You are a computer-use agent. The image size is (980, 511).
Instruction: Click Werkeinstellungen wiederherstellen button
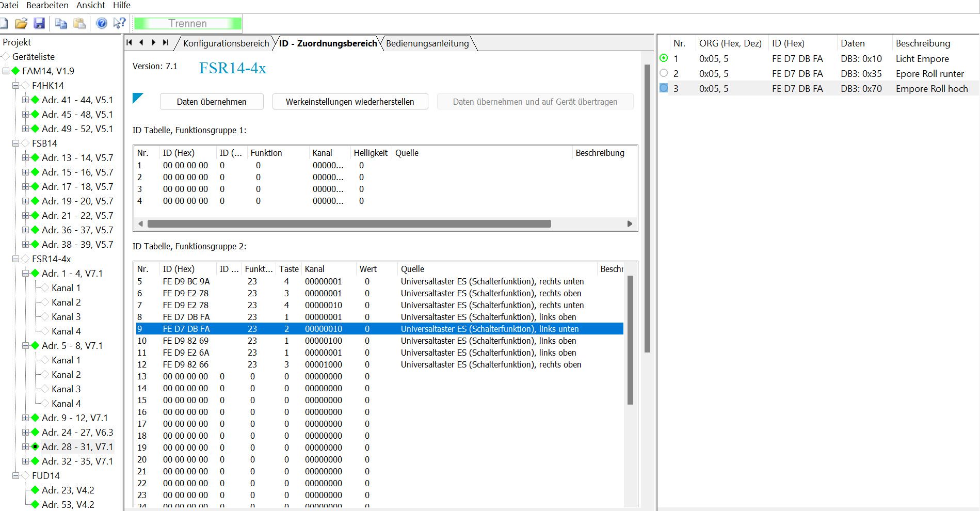350,102
